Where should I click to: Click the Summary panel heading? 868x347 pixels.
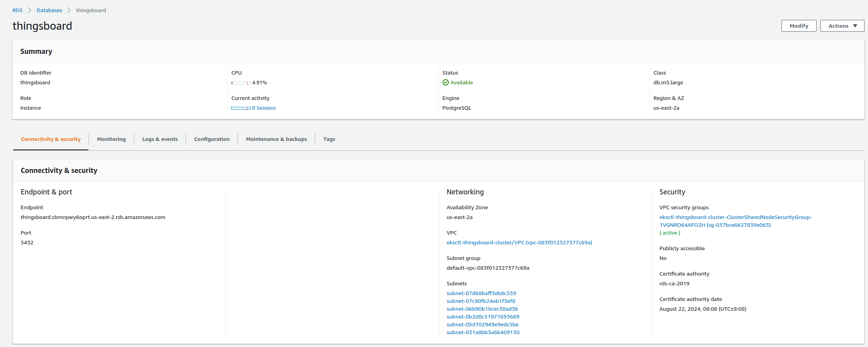click(36, 52)
